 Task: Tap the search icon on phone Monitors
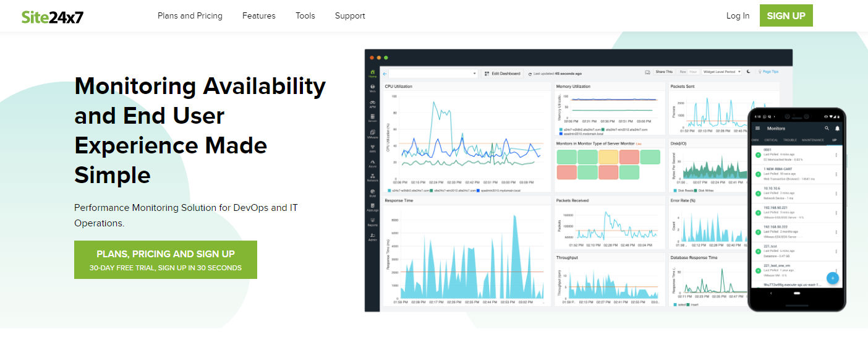(x=827, y=128)
